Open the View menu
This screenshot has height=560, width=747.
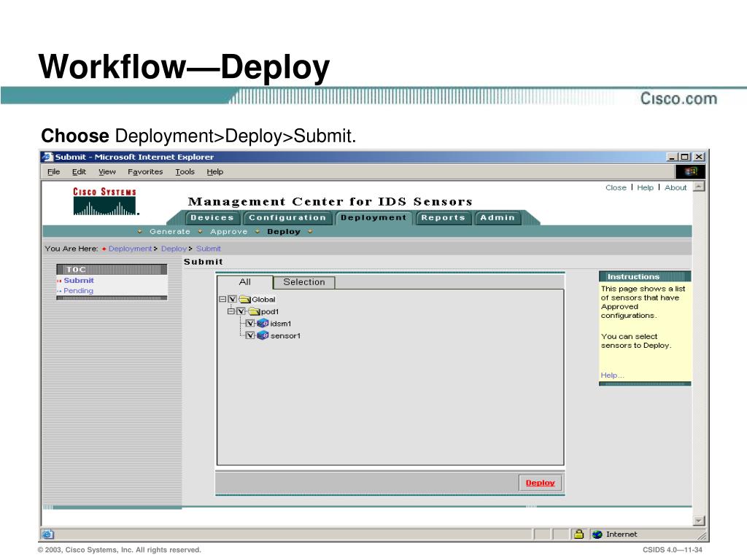107,171
